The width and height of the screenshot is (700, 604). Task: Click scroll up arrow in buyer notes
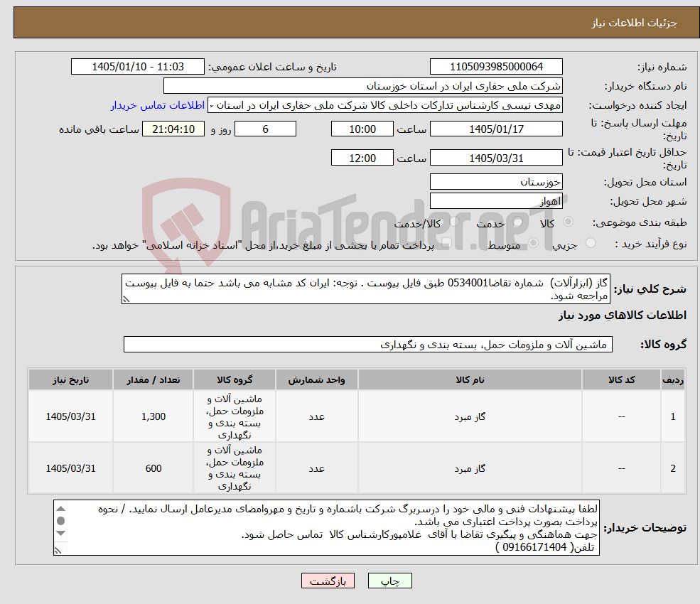pyautogui.click(x=61, y=509)
